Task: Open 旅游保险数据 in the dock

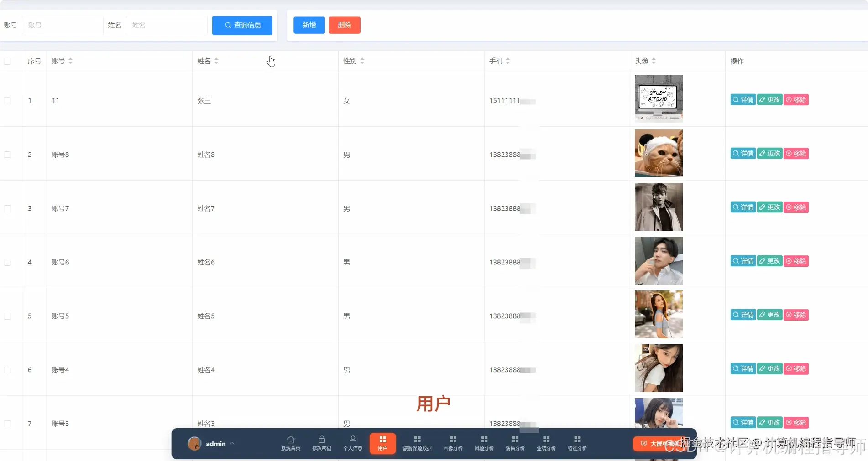Action: point(417,443)
